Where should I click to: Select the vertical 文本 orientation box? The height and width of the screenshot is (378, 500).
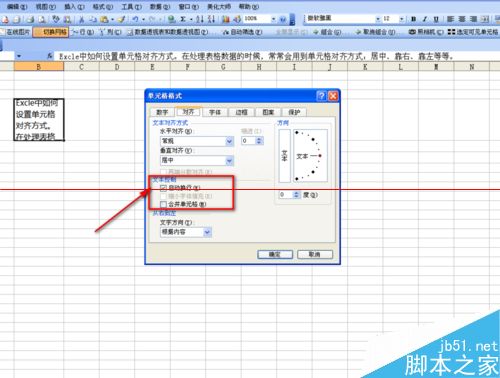coord(284,156)
